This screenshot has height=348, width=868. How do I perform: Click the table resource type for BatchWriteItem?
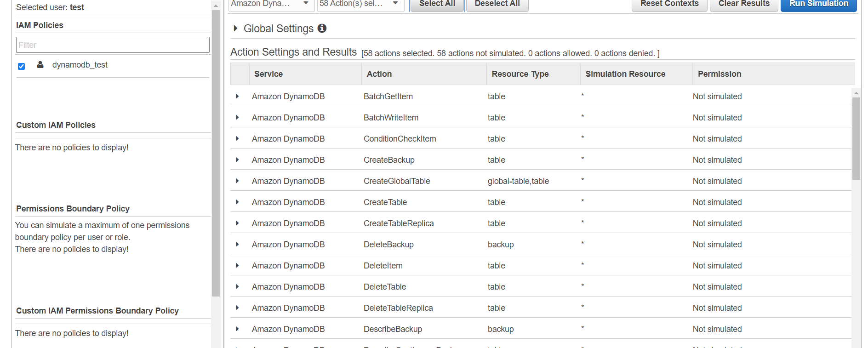(x=497, y=118)
